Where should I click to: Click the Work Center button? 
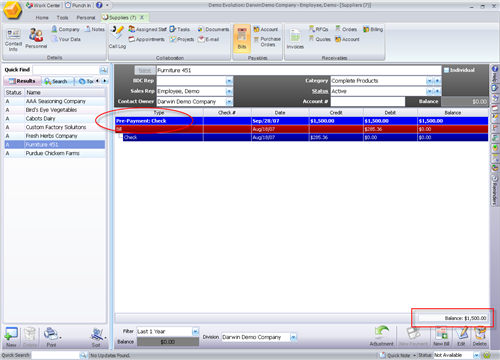tap(43, 5)
